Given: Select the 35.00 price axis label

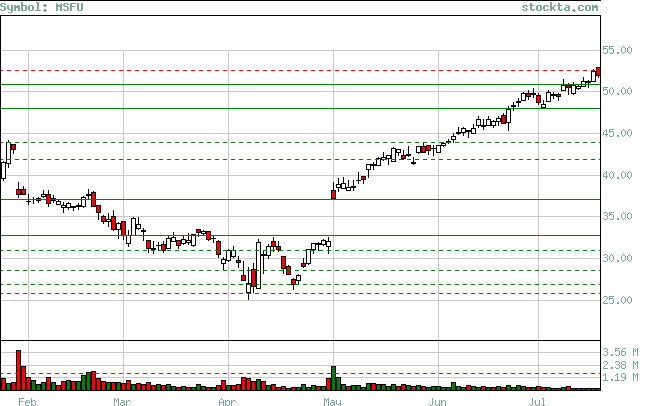Looking at the screenshot, I should 617,216.
